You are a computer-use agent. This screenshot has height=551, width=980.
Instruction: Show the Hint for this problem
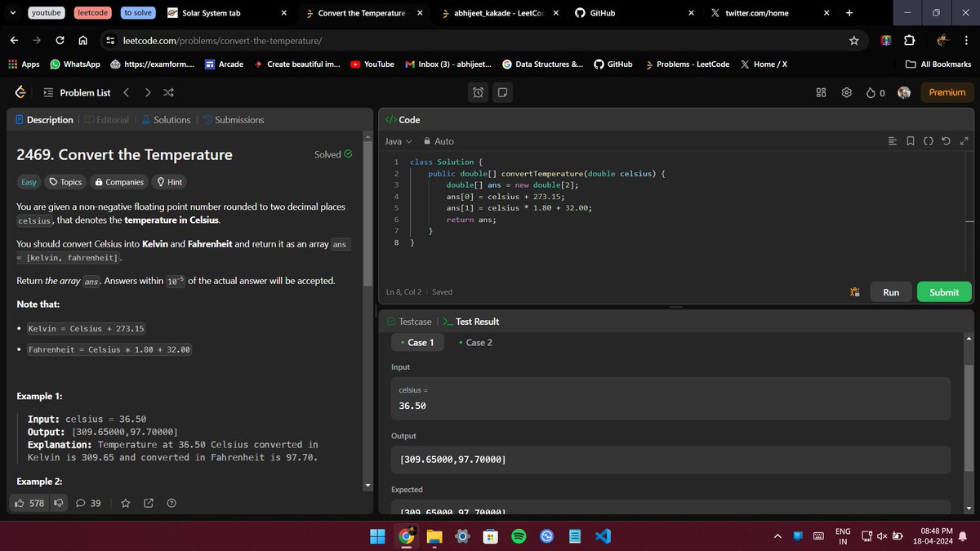[169, 182]
